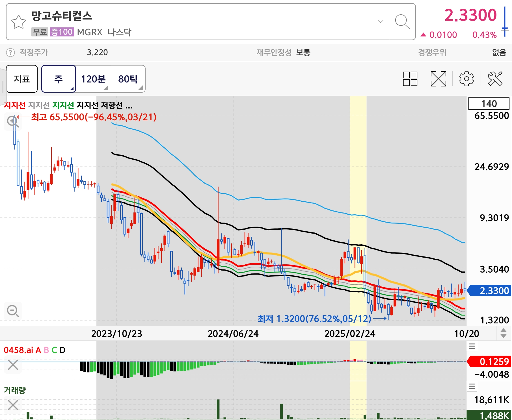Click the 최저 1.3200 low annotation

point(314,319)
